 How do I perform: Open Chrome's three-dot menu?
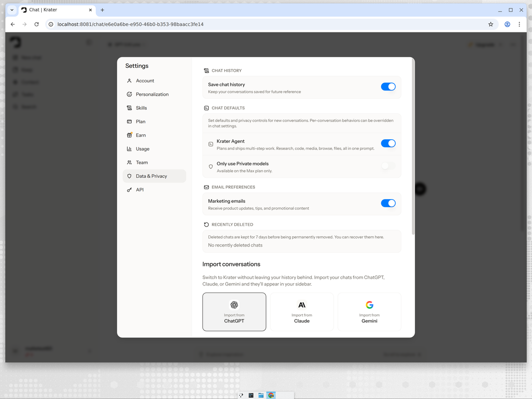[519, 24]
